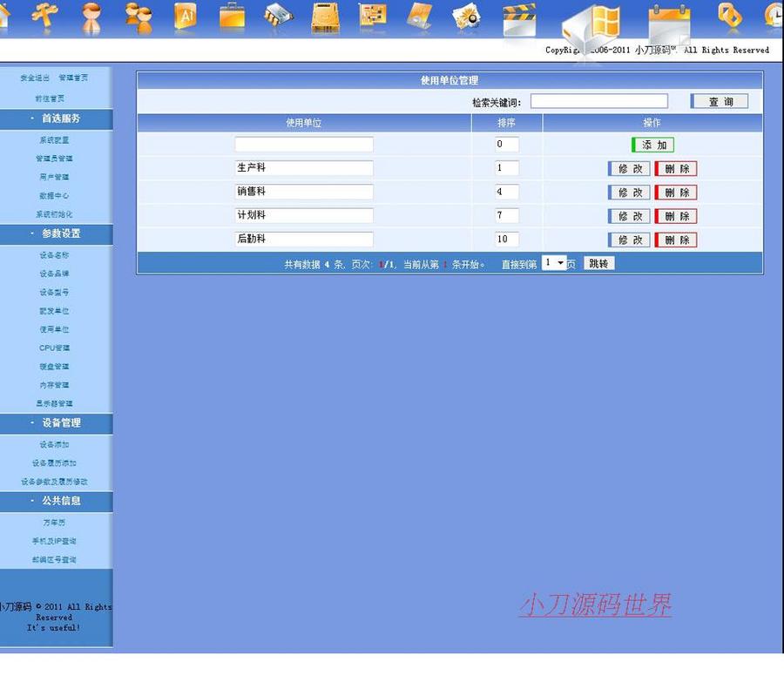Click the 检索关键词 search input field
The width and height of the screenshot is (784, 689).
(599, 100)
